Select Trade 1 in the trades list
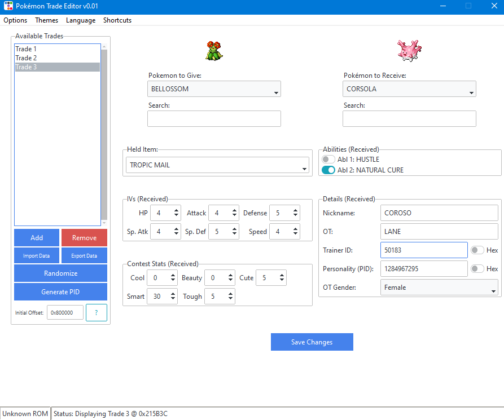Image resolution: width=504 pixels, height=420 pixels. pos(57,49)
